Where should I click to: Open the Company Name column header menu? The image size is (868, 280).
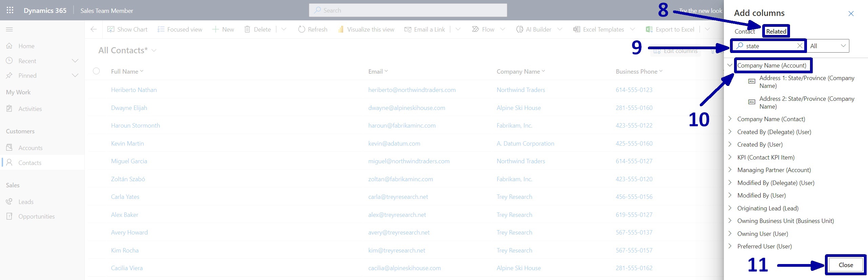pos(521,72)
